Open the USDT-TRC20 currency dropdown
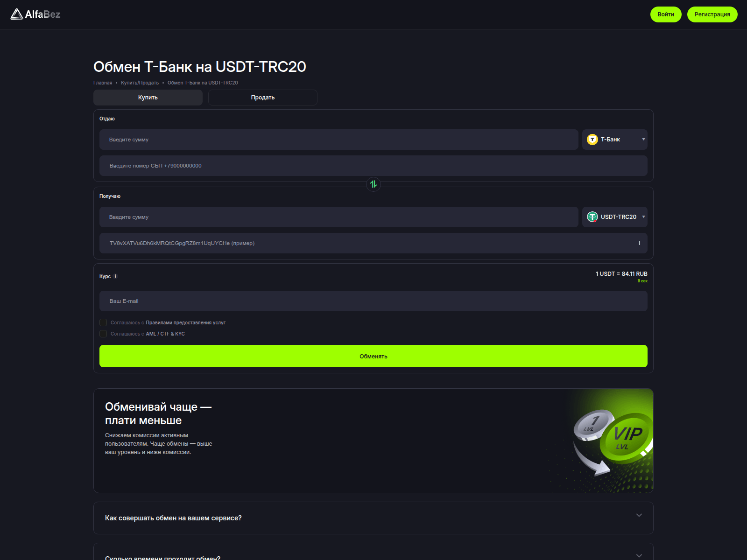The image size is (747, 560). click(615, 217)
